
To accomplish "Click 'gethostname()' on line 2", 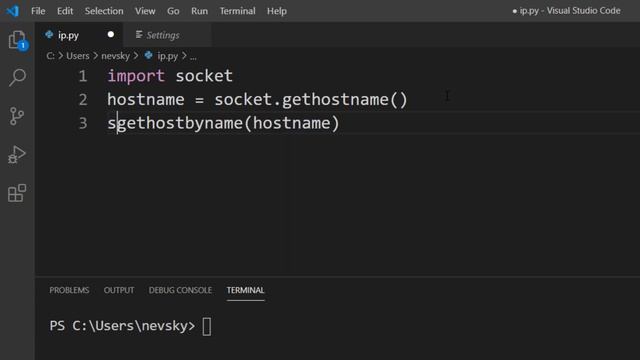I will (344, 100).
